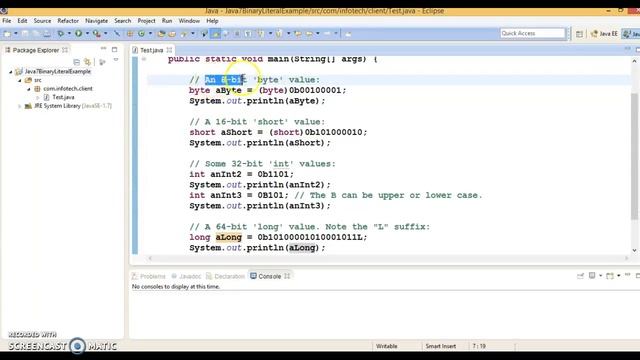The height and width of the screenshot is (360, 640).
Task: Maximize the Package Explorer panel
Action: pyautogui.click(x=115, y=49)
